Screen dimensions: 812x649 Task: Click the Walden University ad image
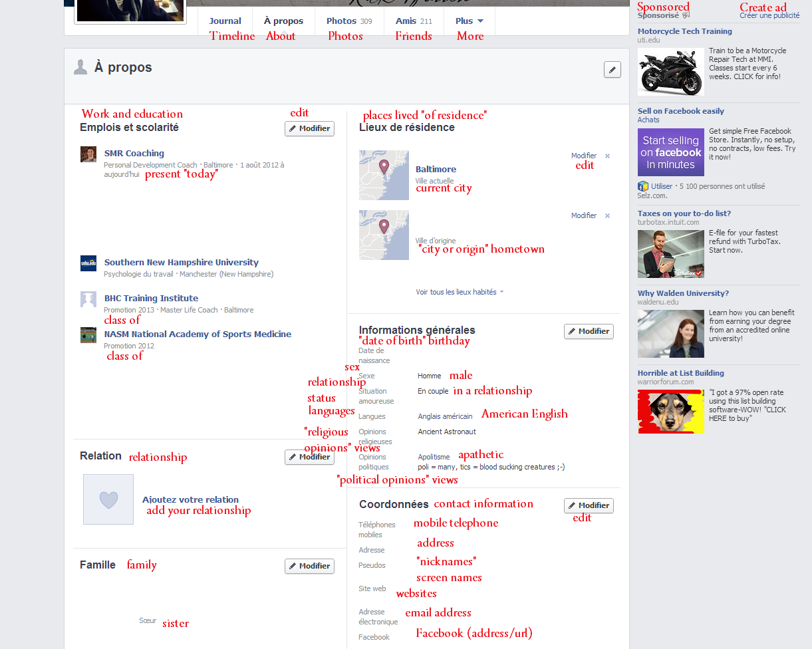[x=671, y=334]
